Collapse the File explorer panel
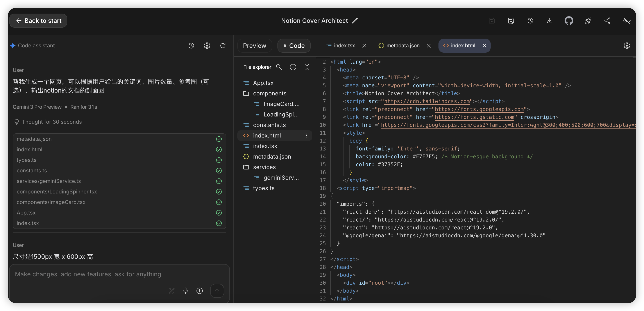Viewport: 644px width, 311px height. [x=307, y=67]
